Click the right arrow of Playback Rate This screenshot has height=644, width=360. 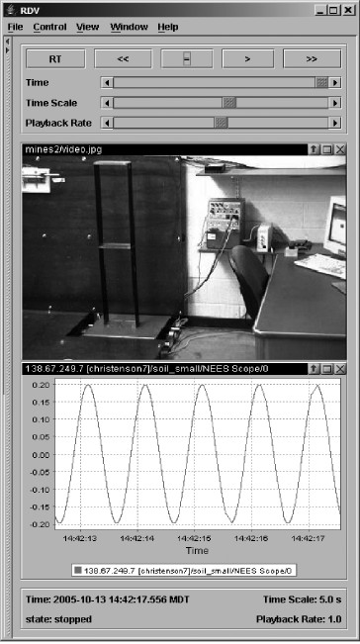coord(335,123)
